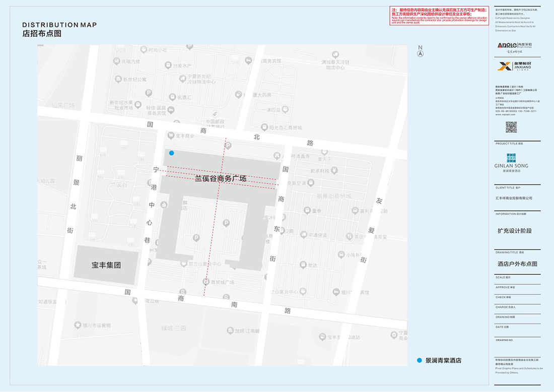Click the www.xajxad.com website text
Screen dimensions: 554x392
point(505,114)
